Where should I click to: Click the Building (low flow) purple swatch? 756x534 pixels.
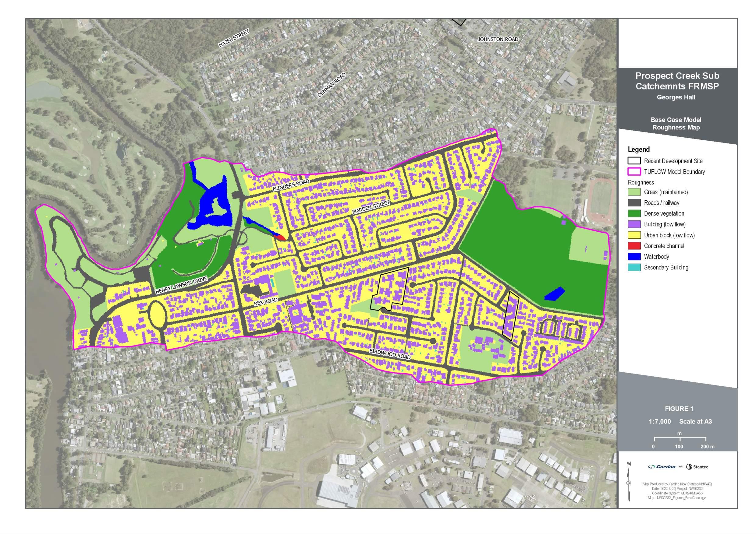pyautogui.click(x=634, y=224)
